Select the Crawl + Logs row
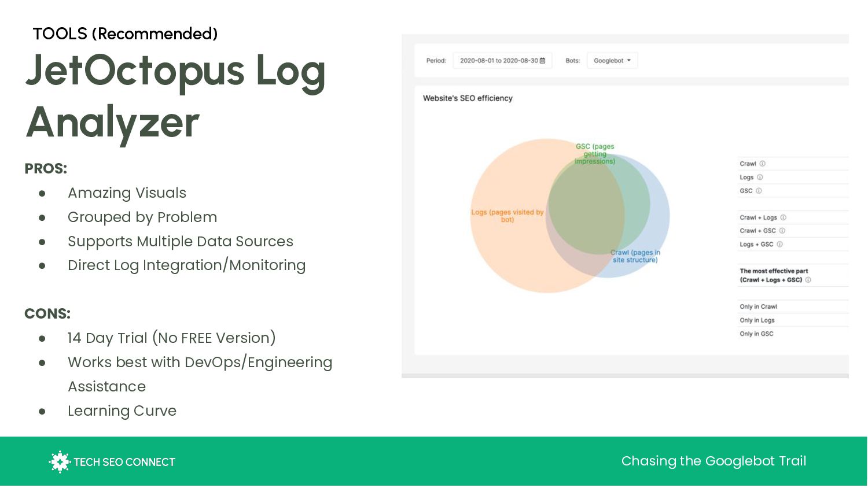Image resolution: width=868 pixels, height=488 pixels. pos(793,218)
